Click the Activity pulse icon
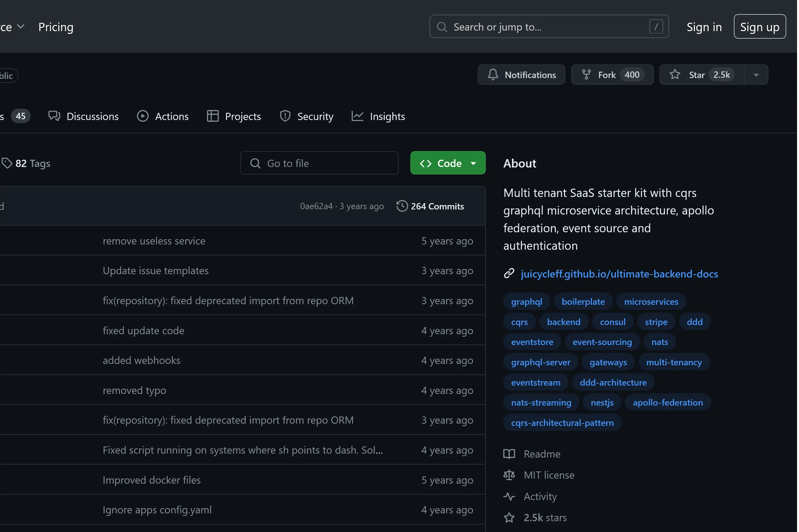This screenshot has height=532, width=799. [509, 496]
